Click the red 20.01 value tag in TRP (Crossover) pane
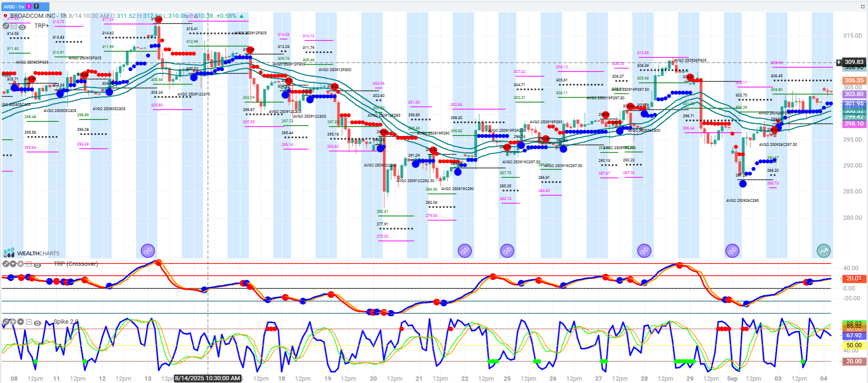Image resolution: width=868 pixels, height=383 pixels. point(853,279)
